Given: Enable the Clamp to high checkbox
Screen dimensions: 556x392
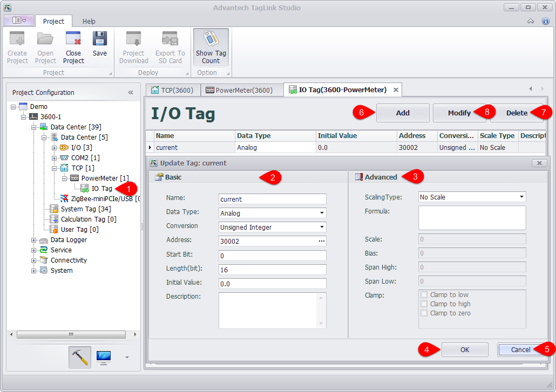Looking at the screenshot, I should pos(424,304).
